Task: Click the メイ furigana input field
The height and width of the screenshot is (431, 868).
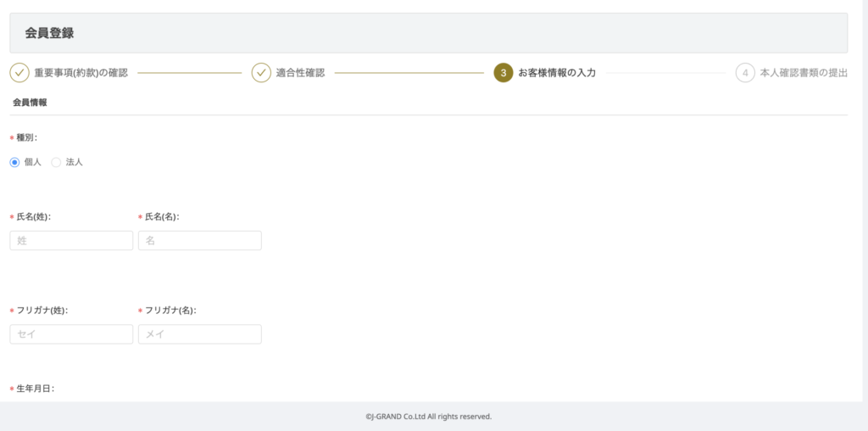Action: pyautogui.click(x=199, y=334)
